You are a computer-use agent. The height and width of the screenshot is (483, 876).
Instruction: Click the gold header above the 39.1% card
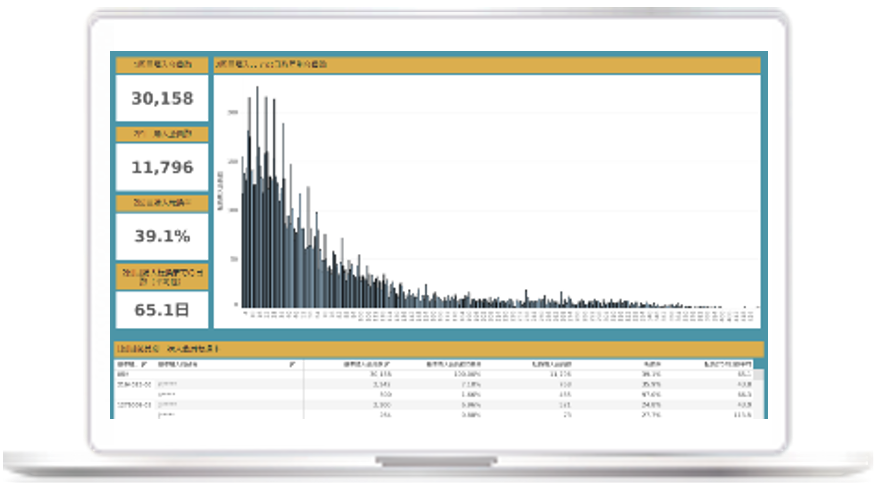pos(161,202)
